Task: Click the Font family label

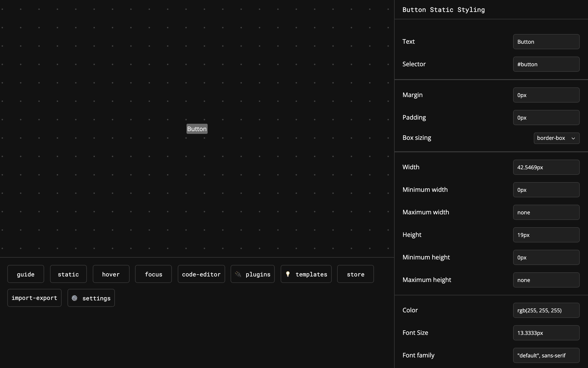Action: tap(418, 355)
